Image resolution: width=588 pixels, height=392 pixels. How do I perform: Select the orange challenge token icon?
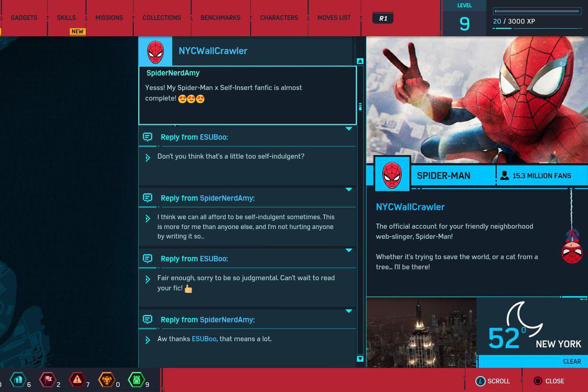click(x=106, y=380)
